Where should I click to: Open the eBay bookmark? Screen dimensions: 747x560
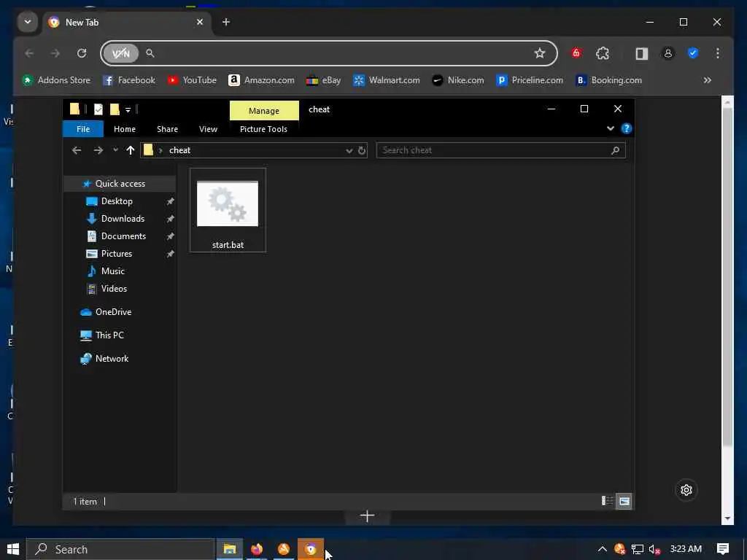[x=323, y=80]
